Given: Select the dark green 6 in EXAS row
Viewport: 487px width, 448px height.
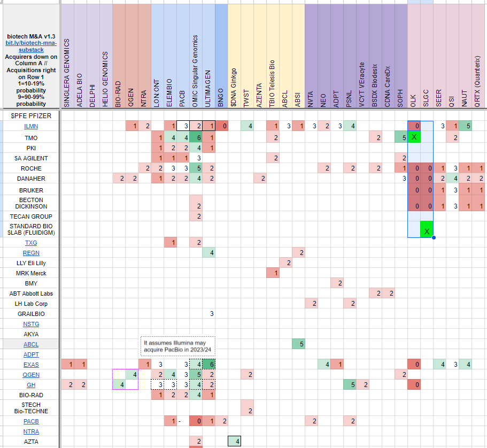Looking at the screenshot, I should coord(208,365).
